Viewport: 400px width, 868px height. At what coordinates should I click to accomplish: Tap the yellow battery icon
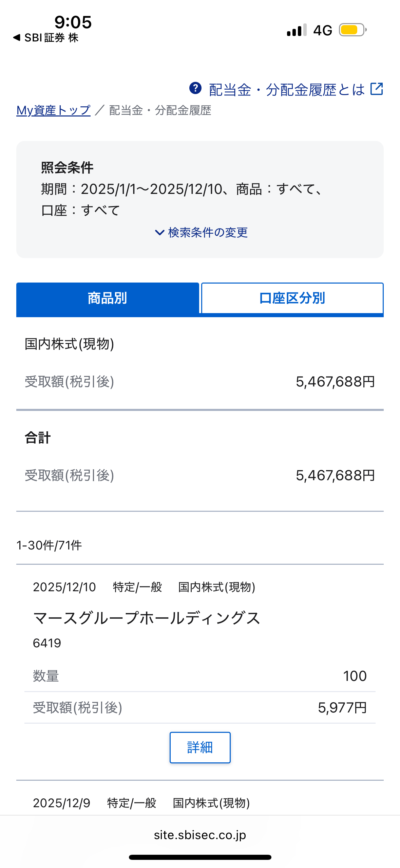353,30
